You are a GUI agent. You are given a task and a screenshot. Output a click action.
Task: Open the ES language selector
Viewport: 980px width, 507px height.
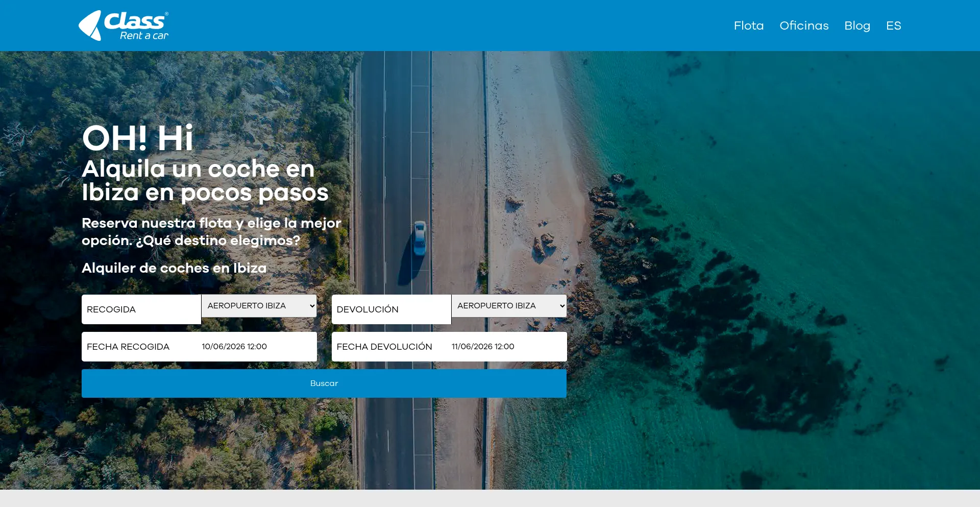(893, 26)
